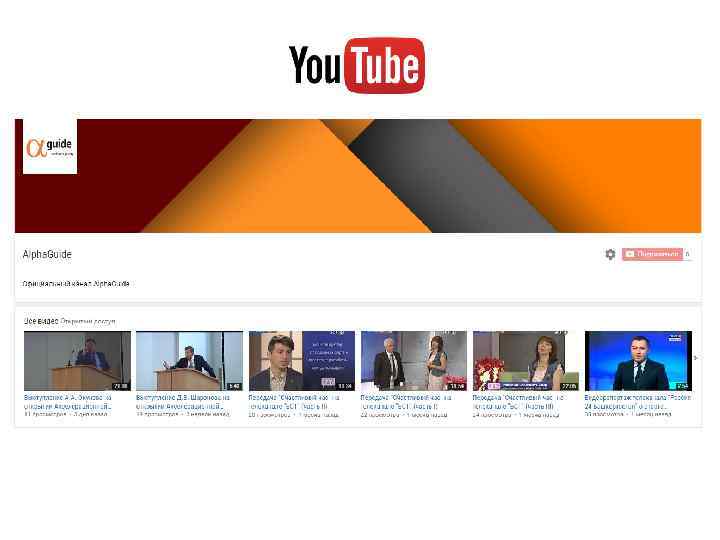Viewport: 720px width, 540px height.
Task: Play the video with a man and woman standing
Action: click(414, 361)
